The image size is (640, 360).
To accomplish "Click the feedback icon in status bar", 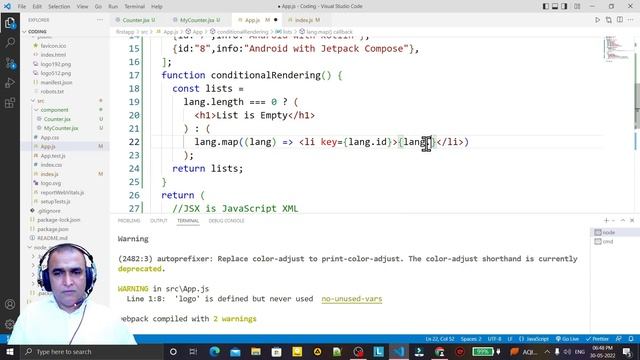I will (x=619, y=339).
